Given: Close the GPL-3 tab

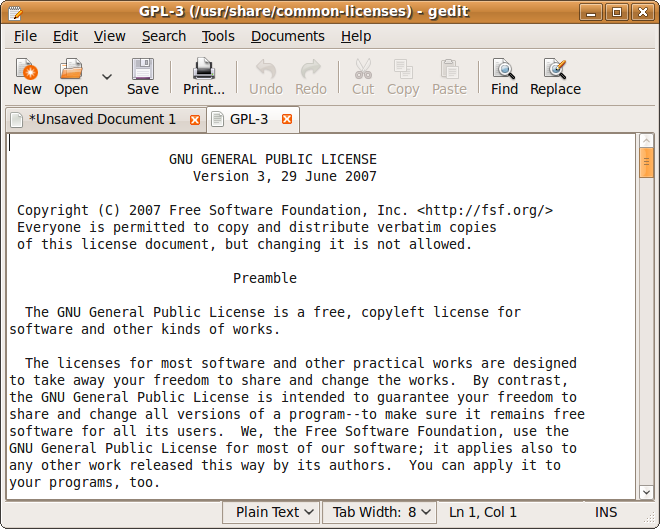Looking at the screenshot, I should (287, 120).
